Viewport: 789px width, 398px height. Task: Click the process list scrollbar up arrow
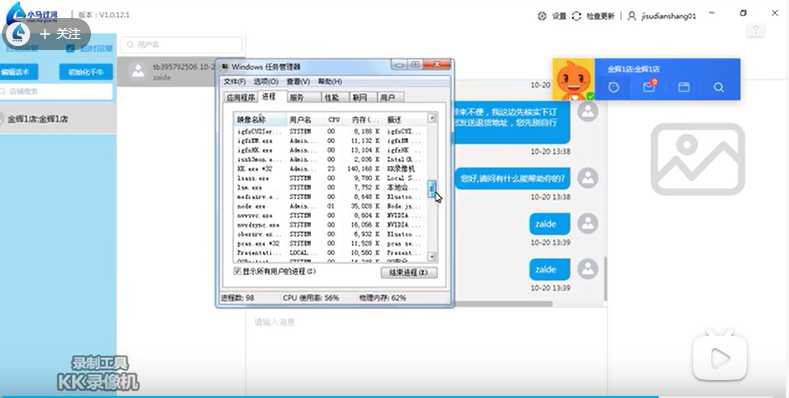(432, 118)
